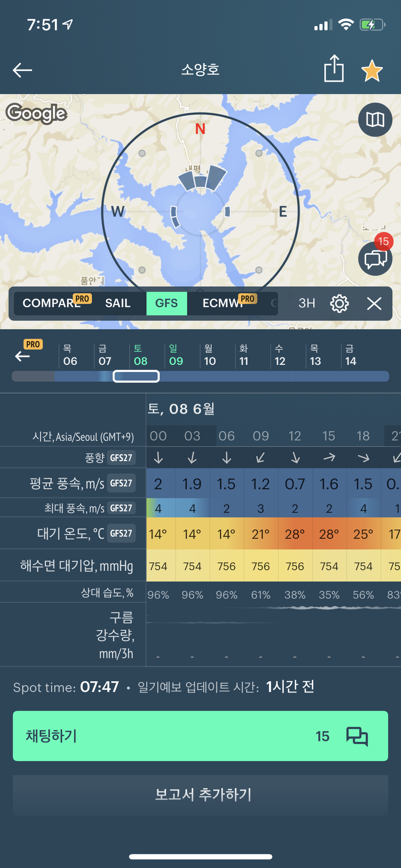Select the GFS forecast model
The width and height of the screenshot is (401, 868).
point(166,303)
